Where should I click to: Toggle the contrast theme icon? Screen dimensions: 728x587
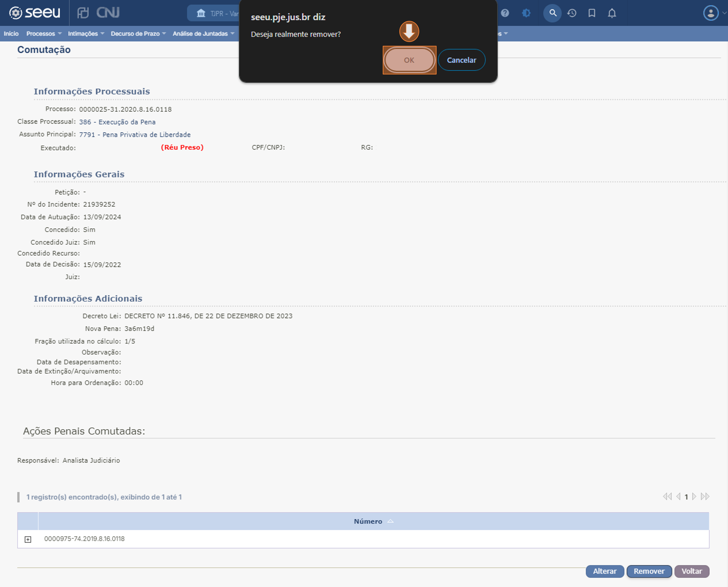(x=526, y=13)
